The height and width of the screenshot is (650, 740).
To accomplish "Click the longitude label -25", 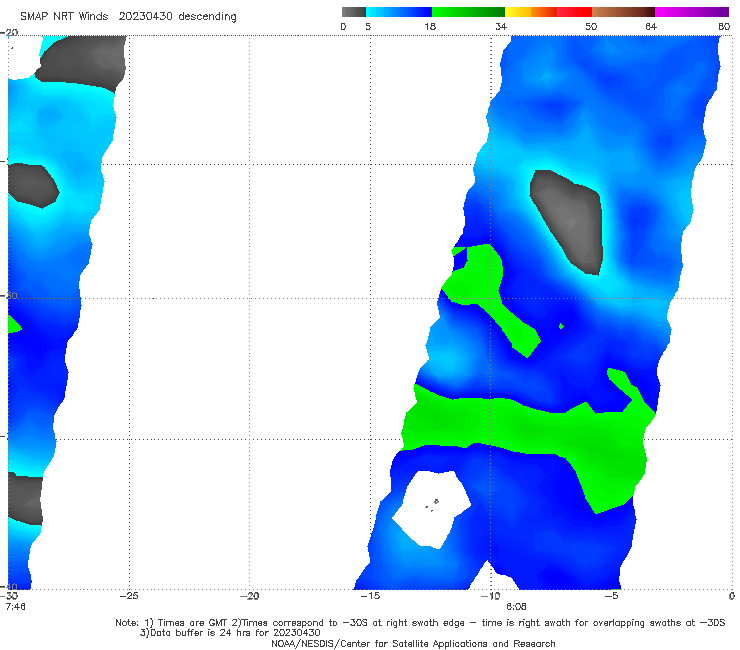I will 129,596.
